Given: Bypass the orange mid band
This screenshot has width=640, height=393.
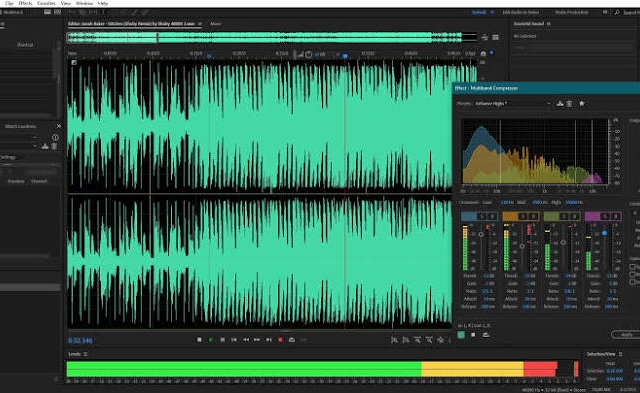Looking at the screenshot, I should (533, 216).
